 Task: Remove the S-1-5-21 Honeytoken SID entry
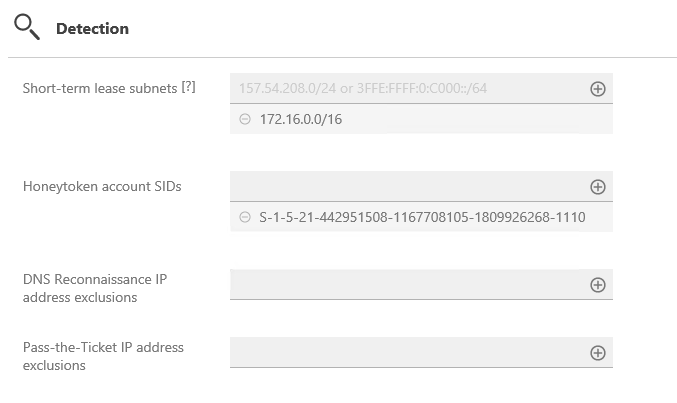[x=245, y=217]
